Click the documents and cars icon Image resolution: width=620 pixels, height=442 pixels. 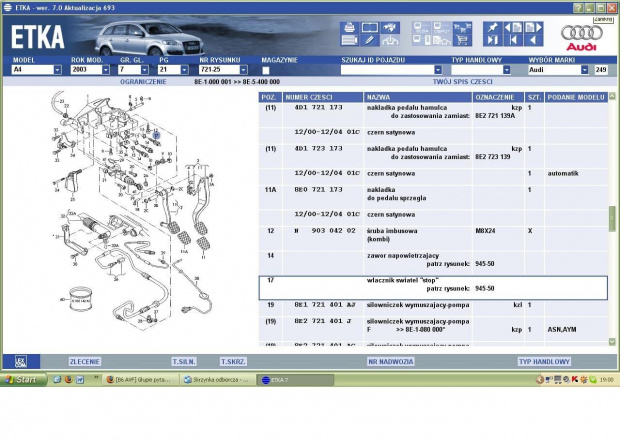442,40
